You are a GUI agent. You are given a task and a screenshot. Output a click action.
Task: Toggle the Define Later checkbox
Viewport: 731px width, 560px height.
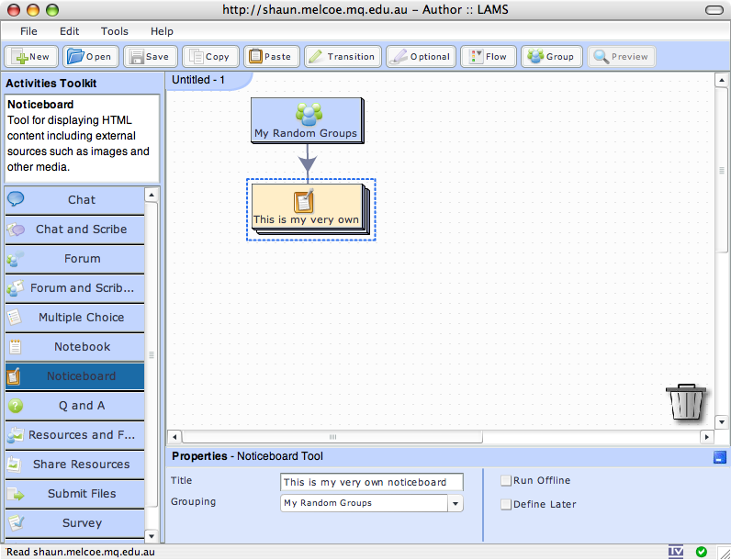coord(506,504)
